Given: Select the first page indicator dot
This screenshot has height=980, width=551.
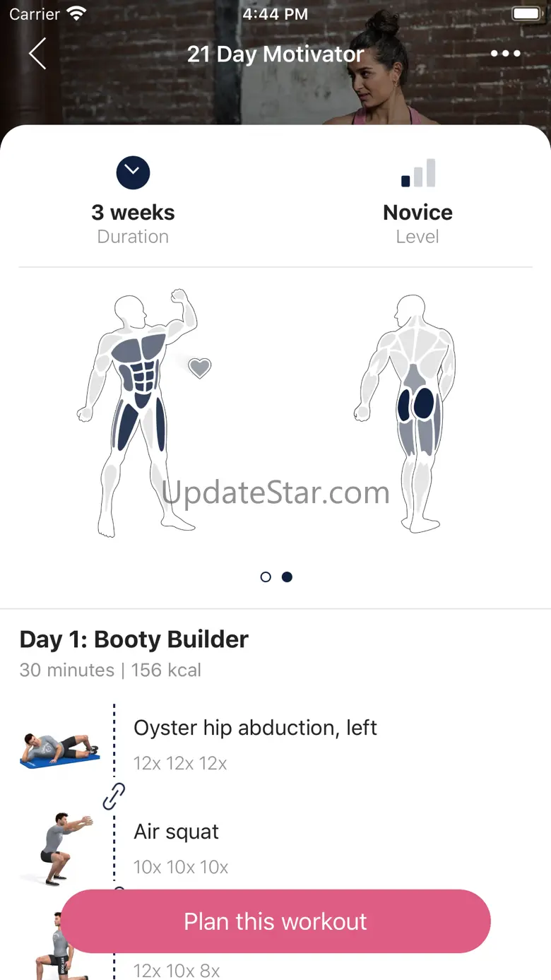Looking at the screenshot, I should [266, 577].
